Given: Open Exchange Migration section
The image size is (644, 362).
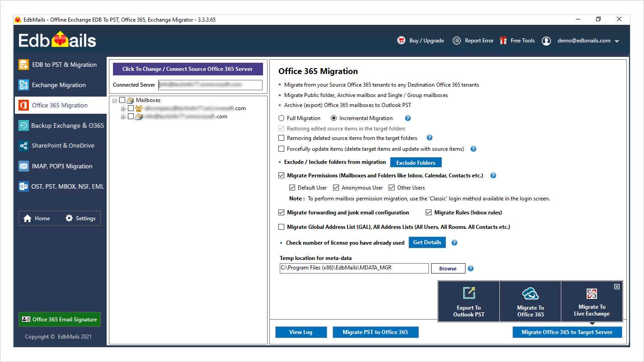Looking at the screenshot, I should click(61, 85).
